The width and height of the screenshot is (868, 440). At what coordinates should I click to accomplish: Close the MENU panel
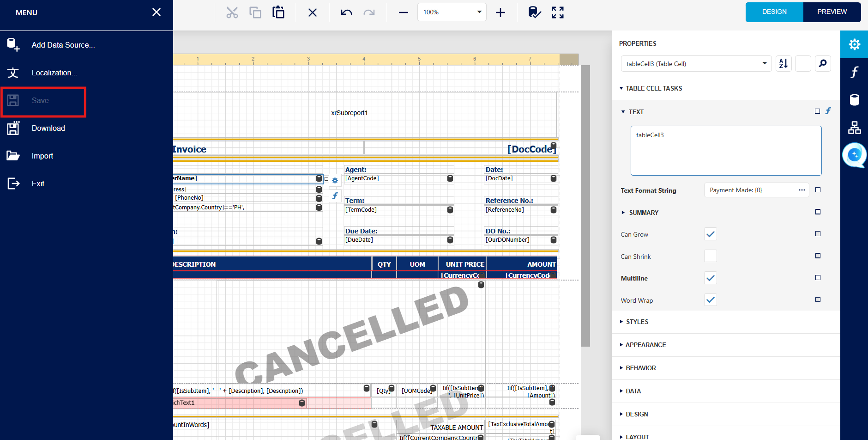(157, 12)
